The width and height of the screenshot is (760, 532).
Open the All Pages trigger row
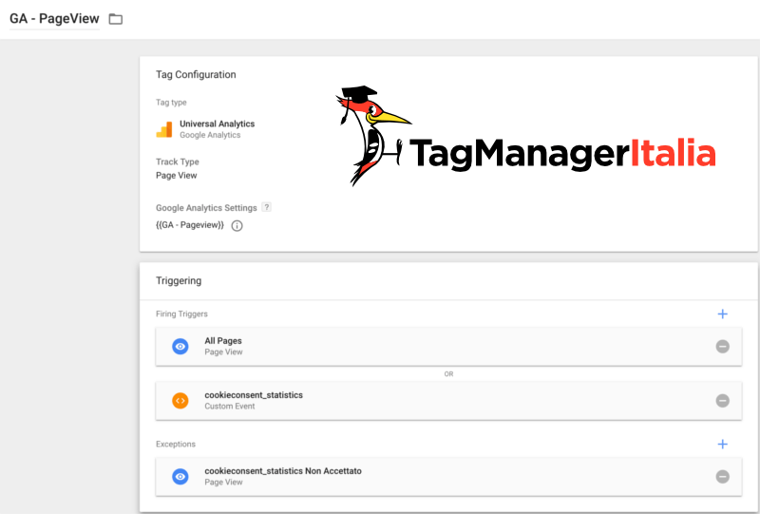pyautogui.click(x=448, y=347)
